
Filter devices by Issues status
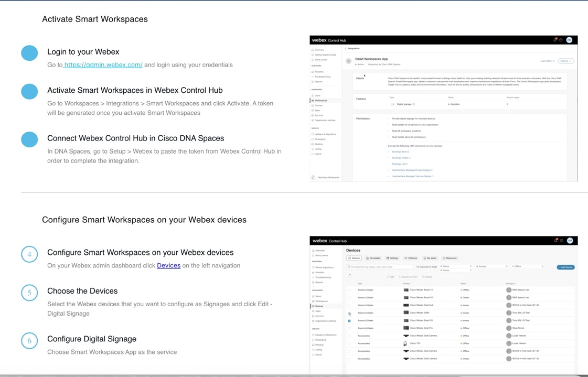(456, 270)
